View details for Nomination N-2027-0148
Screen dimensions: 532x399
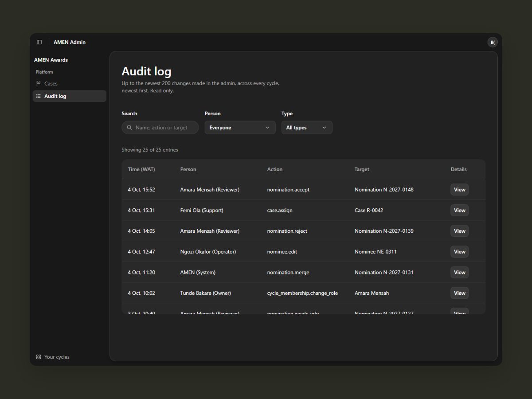(x=459, y=190)
